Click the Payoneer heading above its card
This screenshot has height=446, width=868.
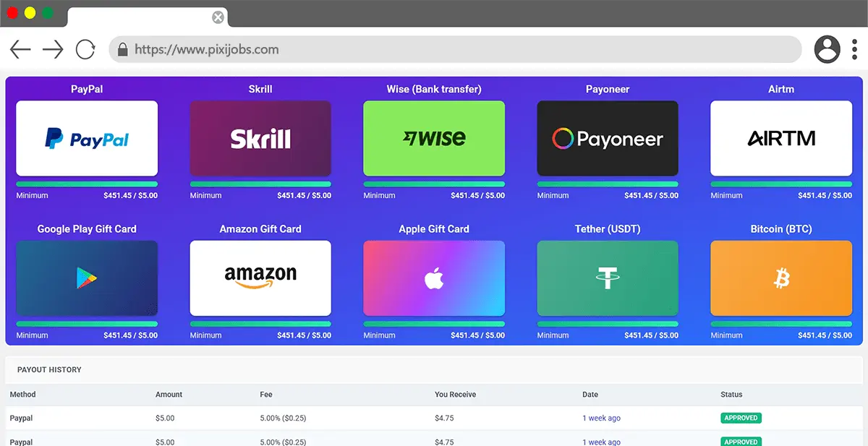coord(608,89)
